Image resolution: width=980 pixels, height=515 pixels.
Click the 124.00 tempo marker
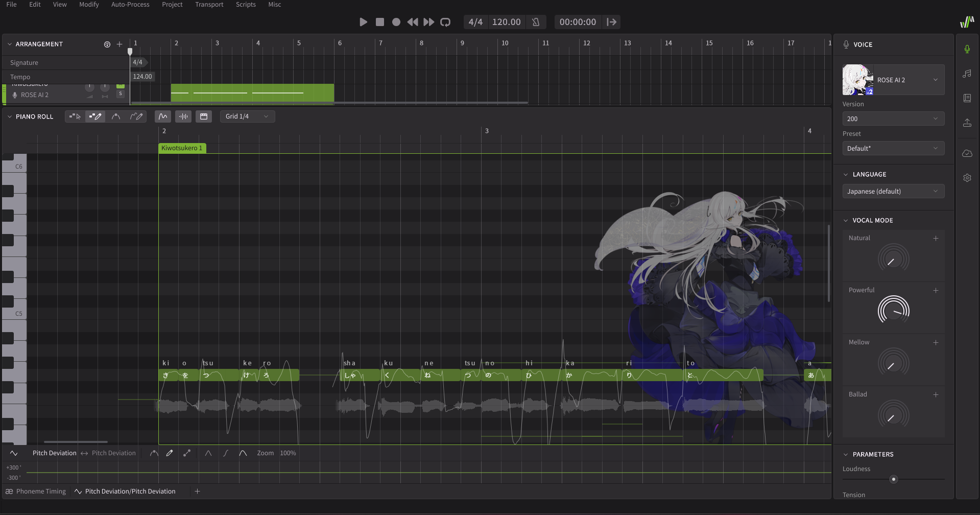(x=142, y=77)
